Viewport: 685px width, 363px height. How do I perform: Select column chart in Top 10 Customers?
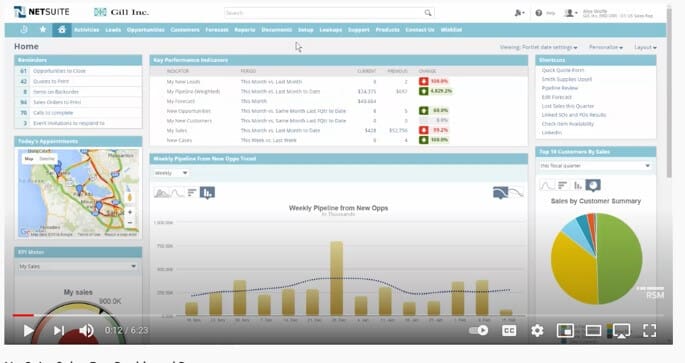[x=578, y=185]
